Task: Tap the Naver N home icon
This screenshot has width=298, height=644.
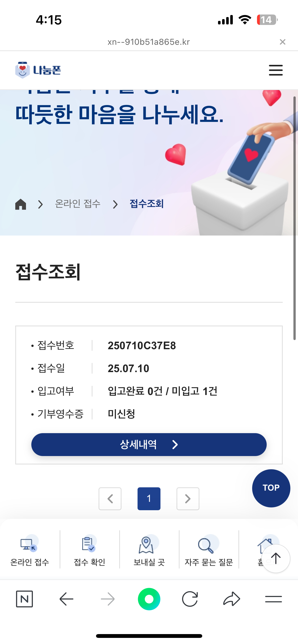Action: [x=24, y=599]
